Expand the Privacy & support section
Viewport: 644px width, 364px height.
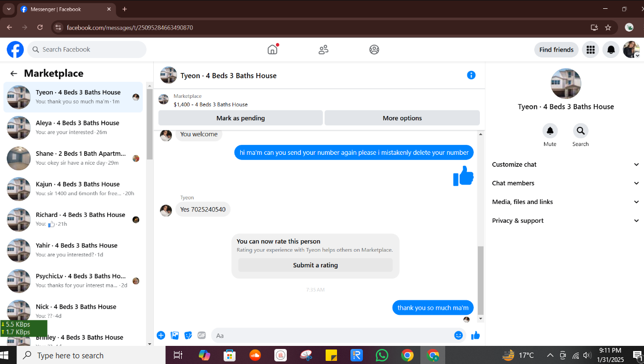point(566,221)
